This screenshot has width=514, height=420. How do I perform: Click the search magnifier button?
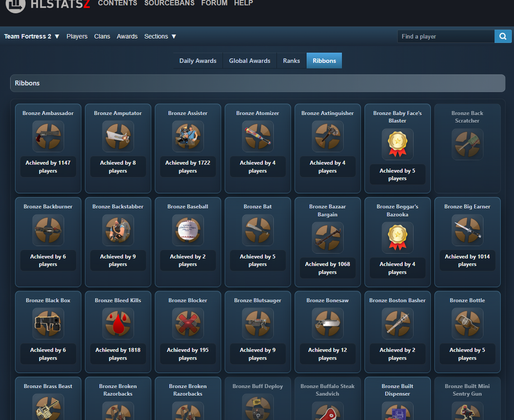[503, 36]
